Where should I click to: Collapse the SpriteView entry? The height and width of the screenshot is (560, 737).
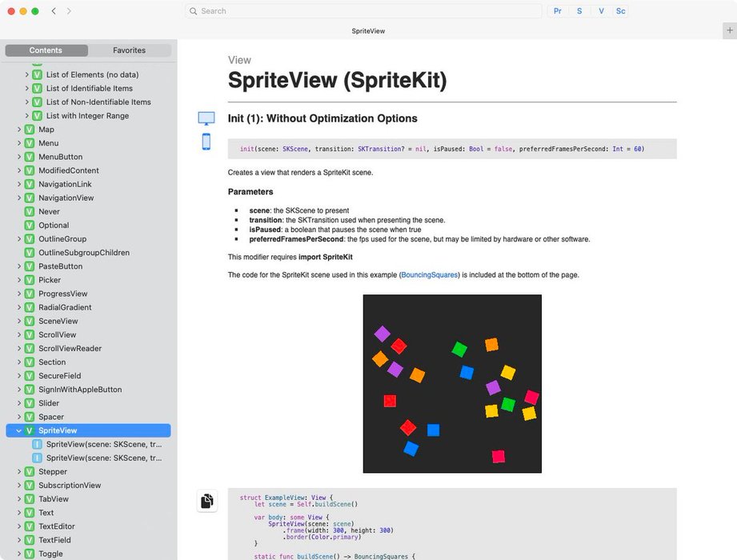pos(18,430)
